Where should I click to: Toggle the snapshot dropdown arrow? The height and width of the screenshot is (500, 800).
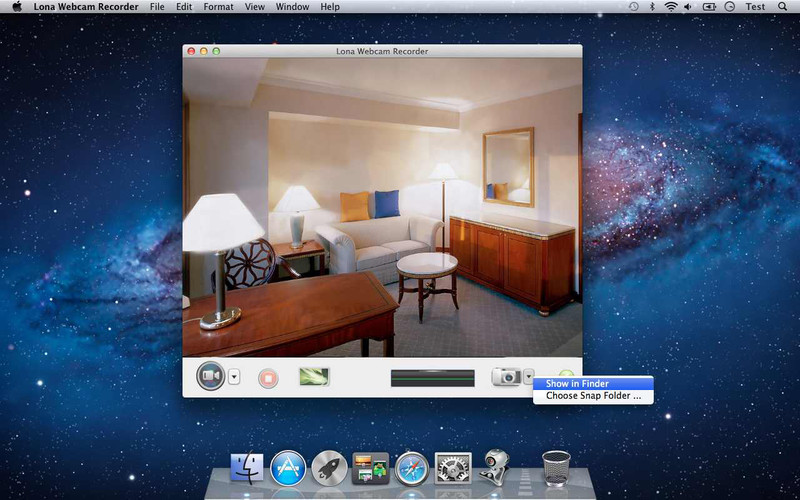click(528, 376)
